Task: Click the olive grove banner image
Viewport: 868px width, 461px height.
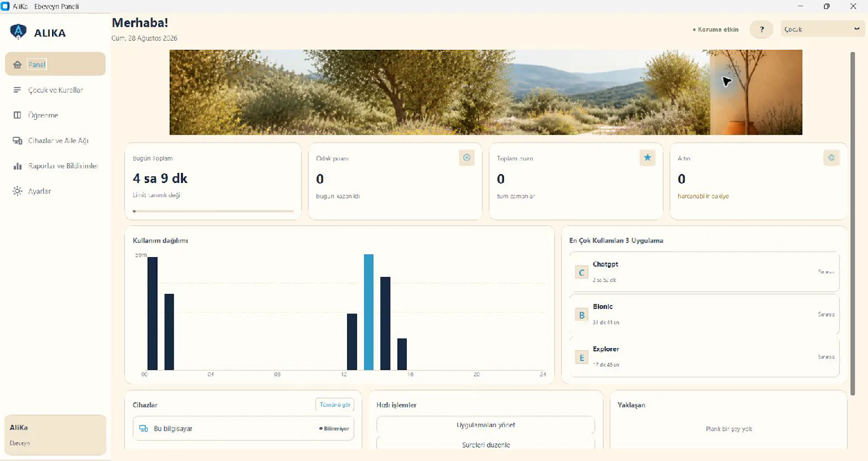Action: coord(486,92)
